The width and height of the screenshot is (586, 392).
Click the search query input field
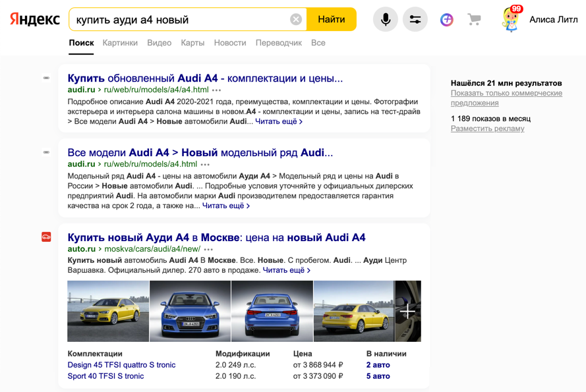pyautogui.click(x=178, y=20)
